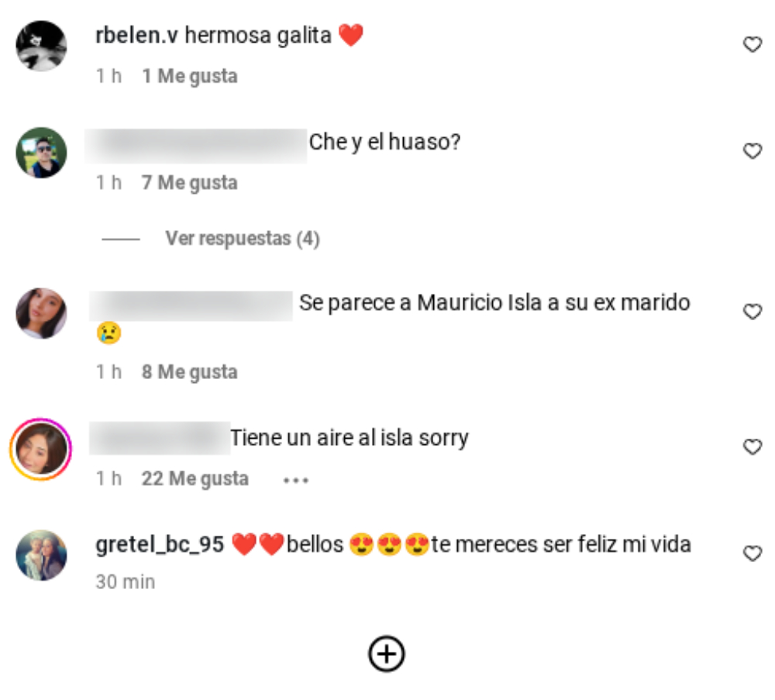Open avatar of Mauricio Isla commenter
The height and width of the screenshot is (700, 775).
(41, 313)
